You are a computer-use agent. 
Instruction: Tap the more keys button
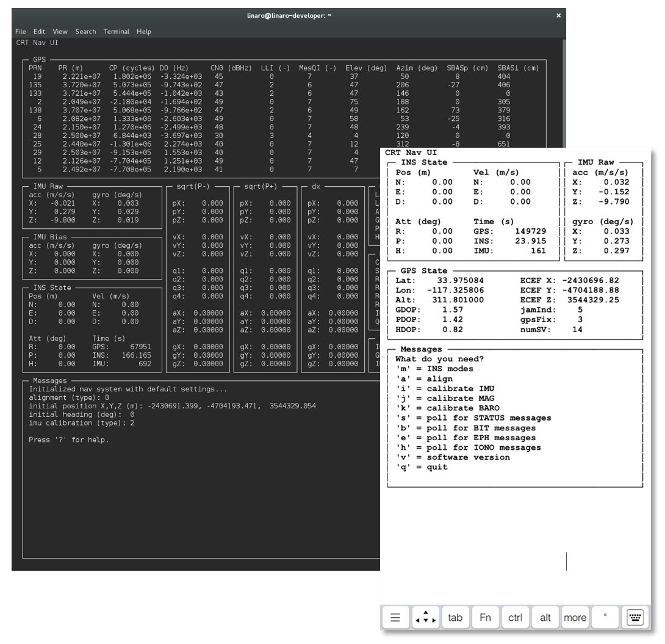(x=575, y=617)
